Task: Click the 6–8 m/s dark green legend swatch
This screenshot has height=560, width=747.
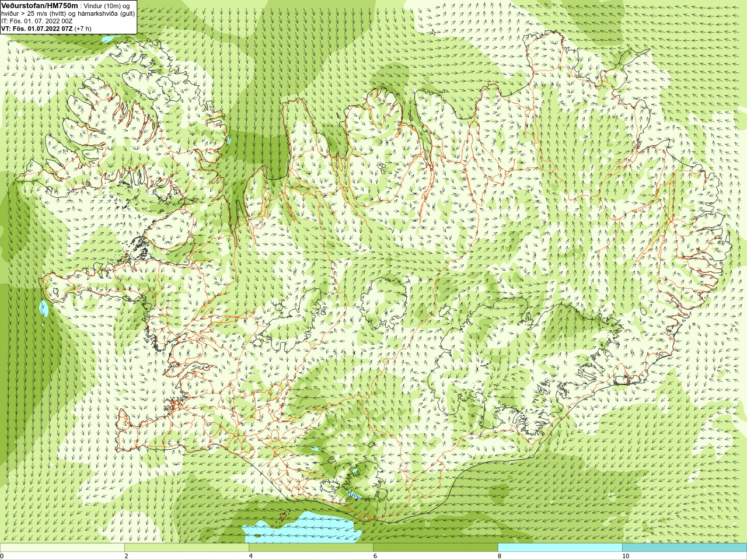Action: pyautogui.click(x=435, y=548)
